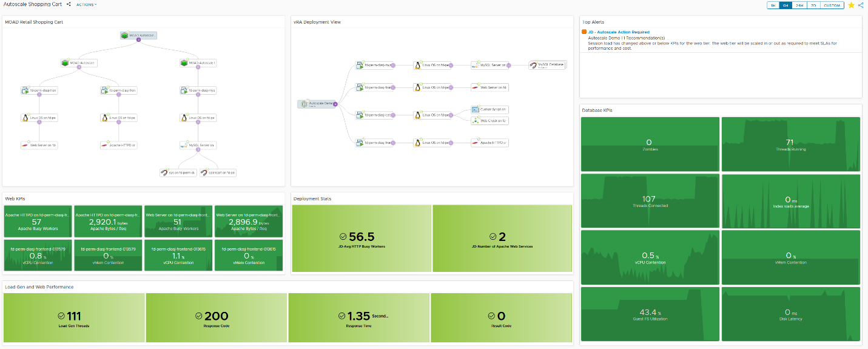Open the JD - Autoscale Action Required alert link

tap(619, 32)
